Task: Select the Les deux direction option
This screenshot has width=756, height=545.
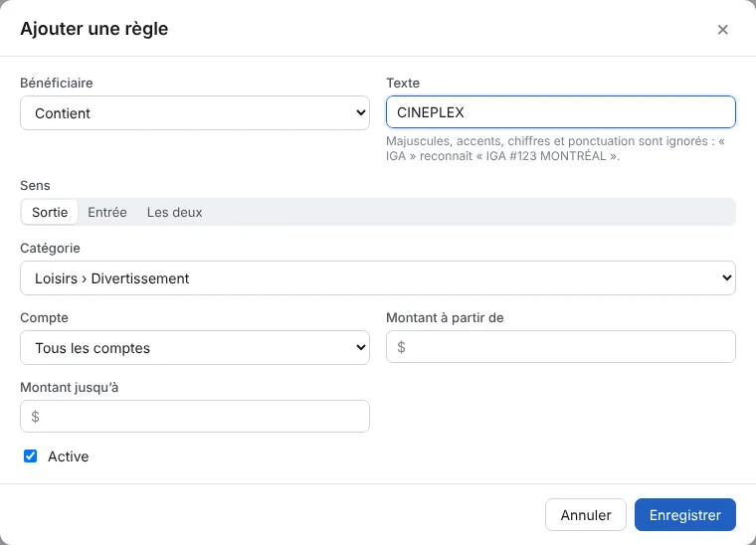Action: pyautogui.click(x=174, y=212)
